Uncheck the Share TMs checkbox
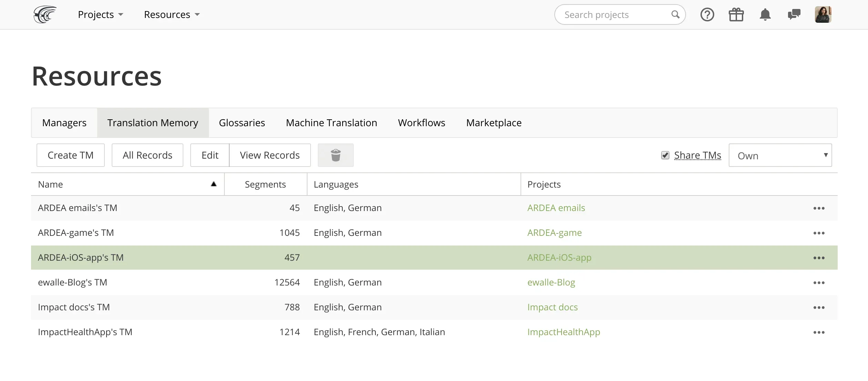This screenshot has width=868, height=381. tap(665, 155)
